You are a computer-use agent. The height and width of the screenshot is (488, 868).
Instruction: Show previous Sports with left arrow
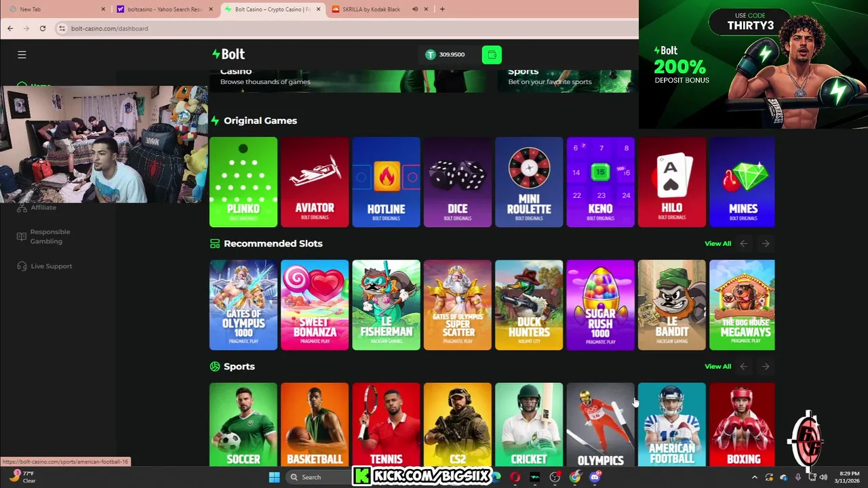tap(744, 366)
